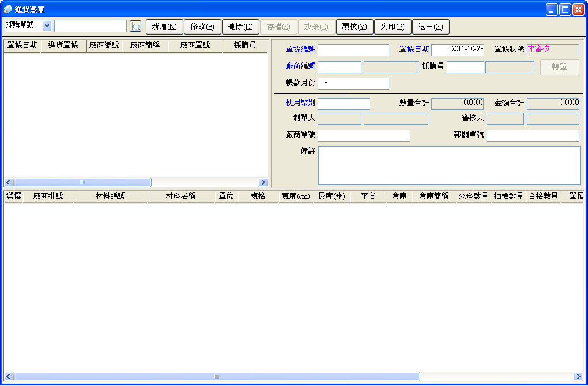Sort by the 進貨單據 column header

(x=63, y=46)
